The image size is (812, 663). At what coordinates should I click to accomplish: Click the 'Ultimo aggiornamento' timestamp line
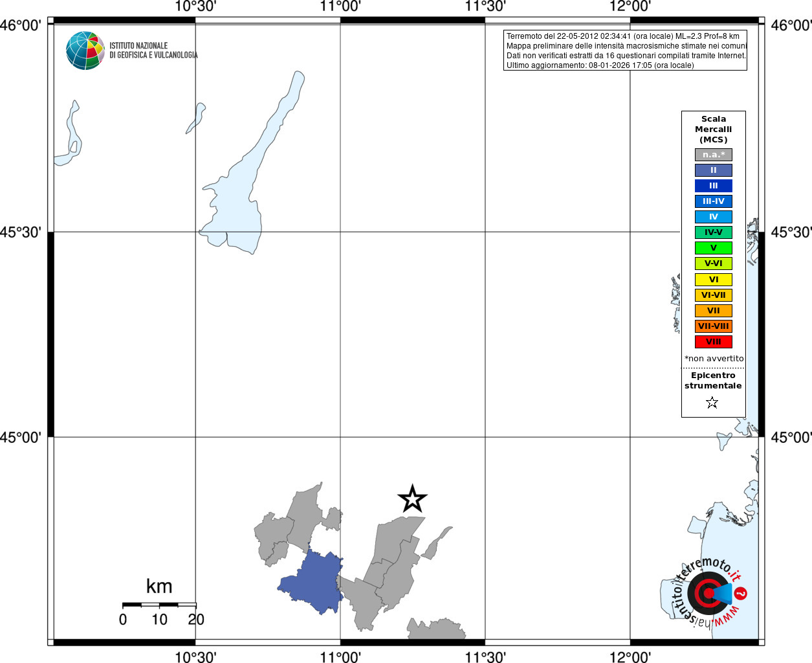[600, 65]
